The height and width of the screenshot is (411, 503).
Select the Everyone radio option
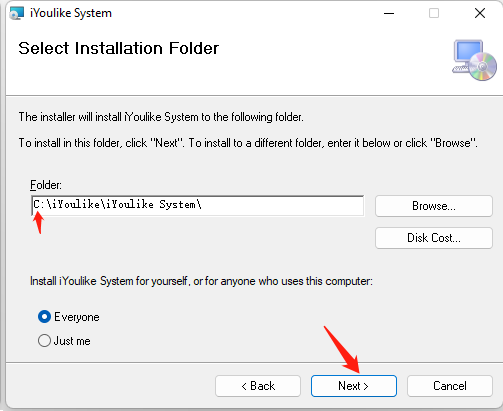click(44, 317)
